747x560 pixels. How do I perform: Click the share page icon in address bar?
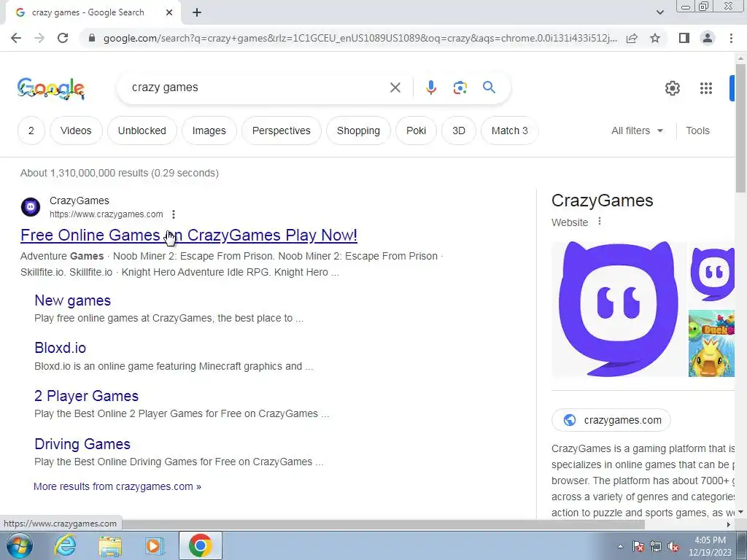tap(632, 38)
